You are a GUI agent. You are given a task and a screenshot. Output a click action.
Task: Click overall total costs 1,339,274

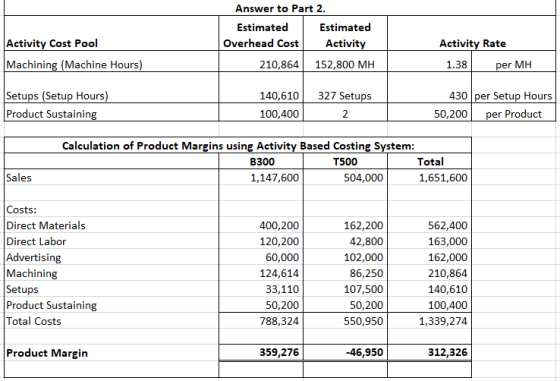[430, 321]
